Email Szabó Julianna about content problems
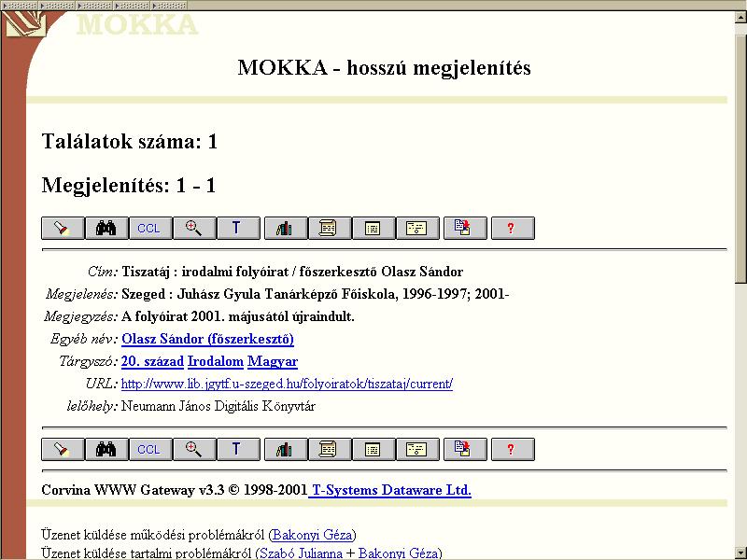747x560 pixels. click(301, 553)
